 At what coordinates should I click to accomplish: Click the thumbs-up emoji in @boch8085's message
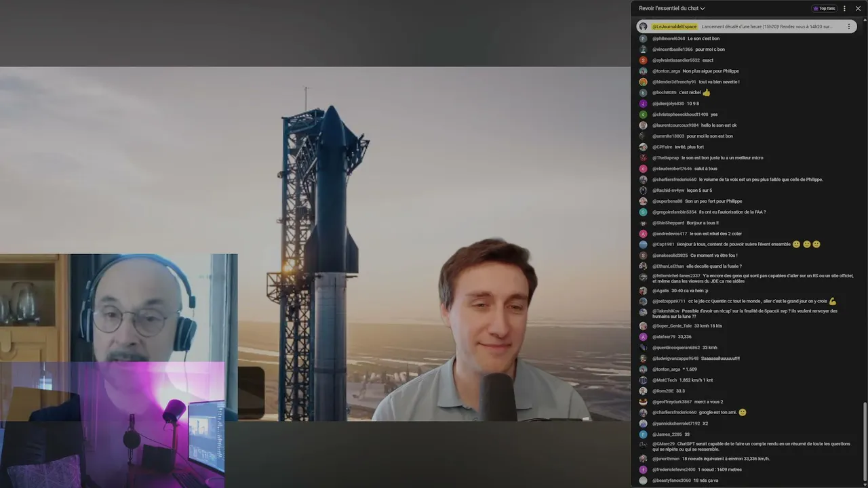click(706, 93)
